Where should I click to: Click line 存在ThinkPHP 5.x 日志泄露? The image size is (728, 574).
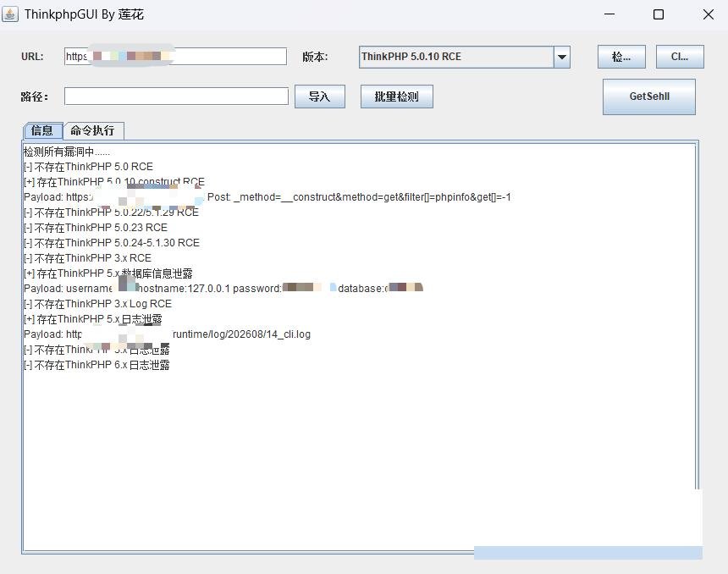(93, 319)
